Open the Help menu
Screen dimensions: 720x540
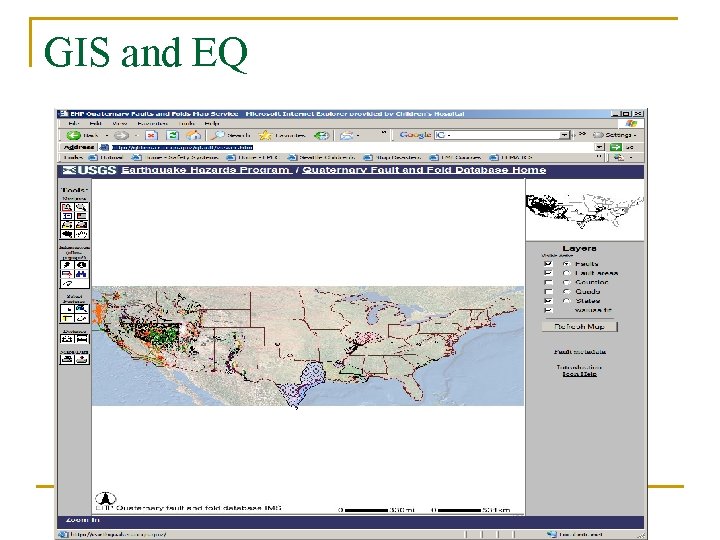212,124
